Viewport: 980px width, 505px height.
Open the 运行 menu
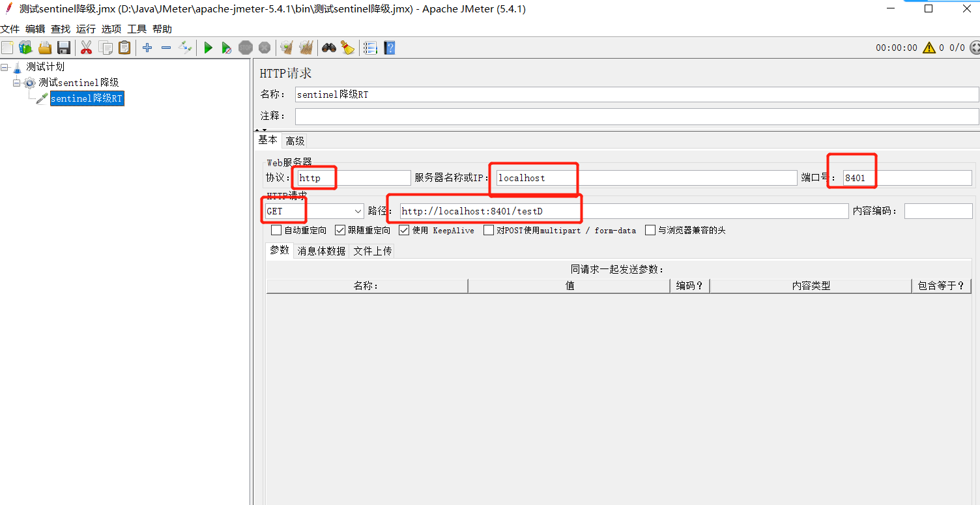pos(86,29)
